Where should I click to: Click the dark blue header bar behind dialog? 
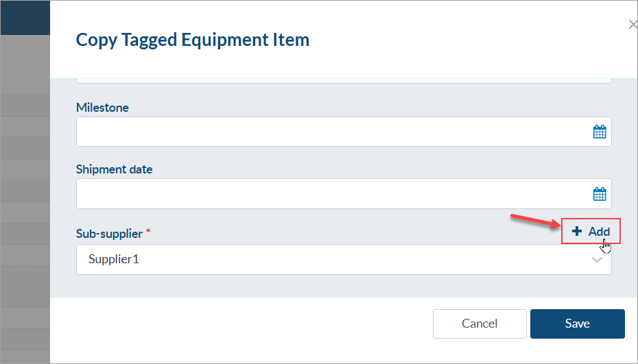[x=25, y=17]
